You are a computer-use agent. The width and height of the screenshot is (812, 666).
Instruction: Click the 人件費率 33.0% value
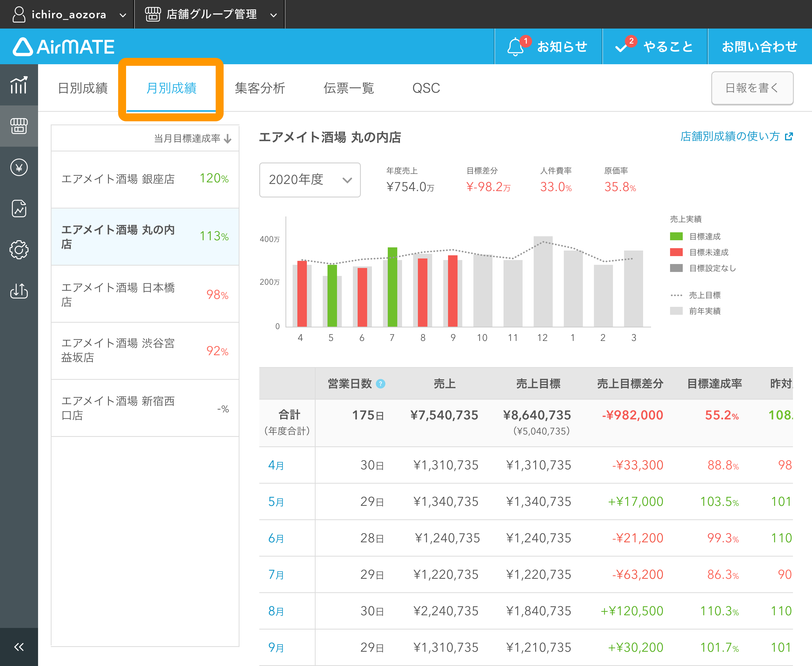556,187
